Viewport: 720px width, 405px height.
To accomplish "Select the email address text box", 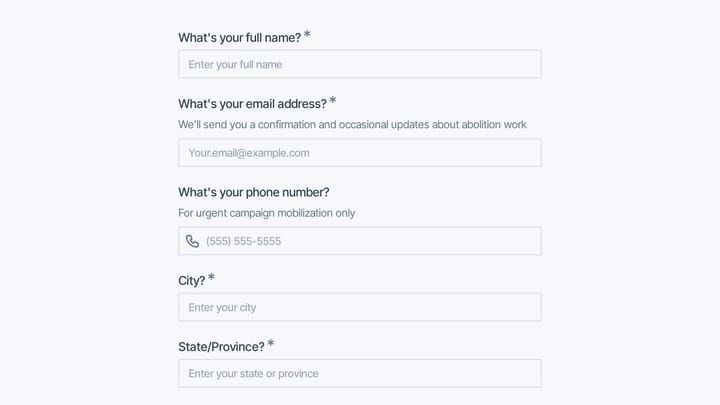I will 360,152.
